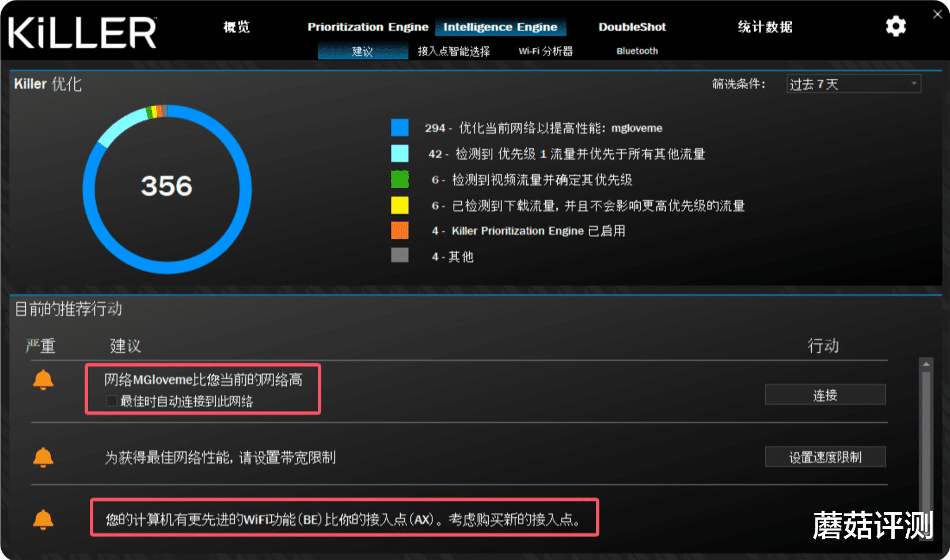Image resolution: width=950 pixels, height=560 pixels.
Task: Click the 目前的推荐行动 section title
Action: coord(68,309)
